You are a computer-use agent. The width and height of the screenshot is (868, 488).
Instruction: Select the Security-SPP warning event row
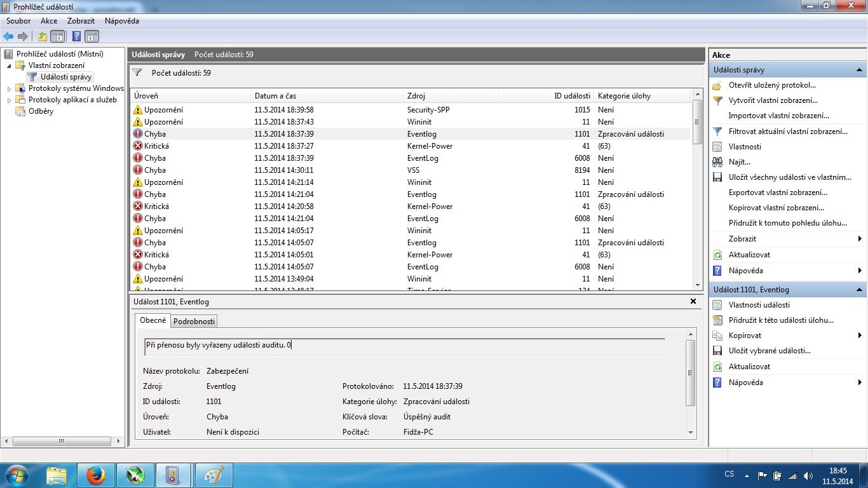pyautogui.click(x=410, y=110)
